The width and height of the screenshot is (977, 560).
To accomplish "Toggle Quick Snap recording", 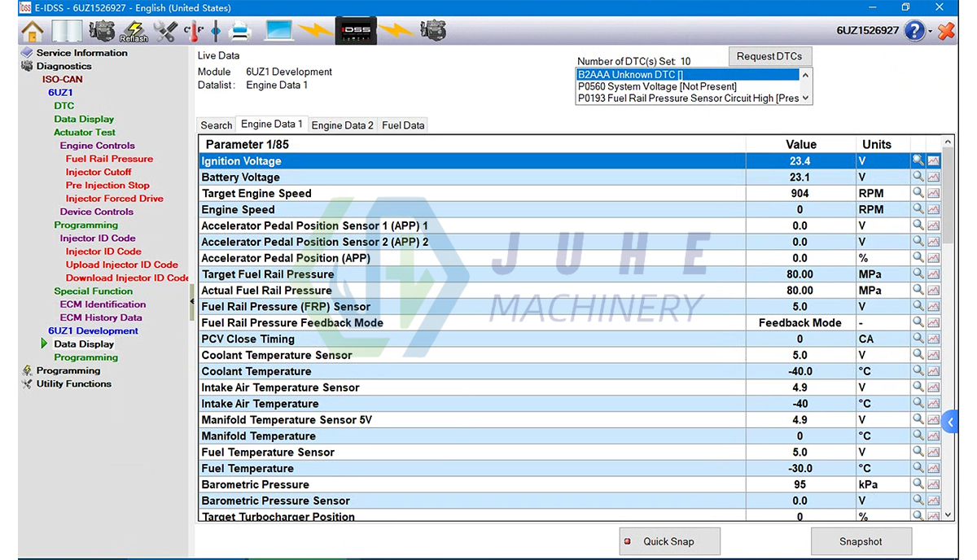I will click(x=669, y=541).
